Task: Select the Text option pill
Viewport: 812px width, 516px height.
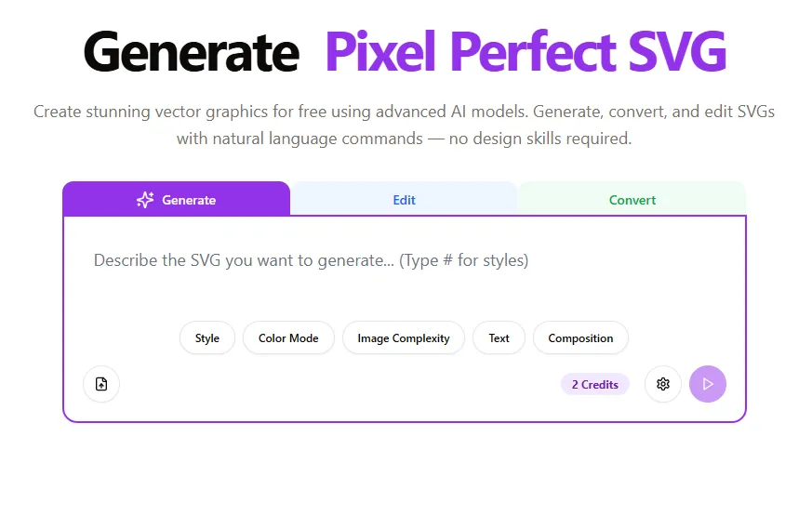Action: click(499, 338)
